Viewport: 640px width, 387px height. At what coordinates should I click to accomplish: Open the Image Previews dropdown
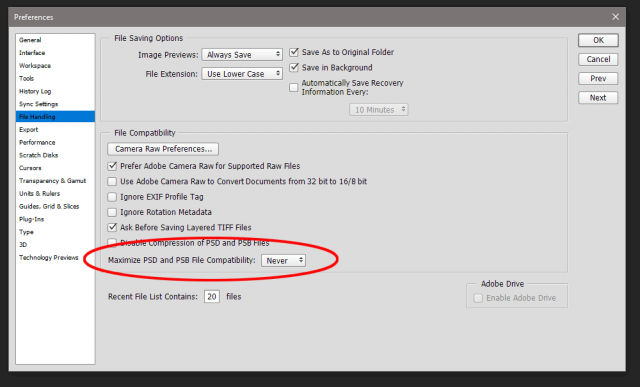point(242,55)
